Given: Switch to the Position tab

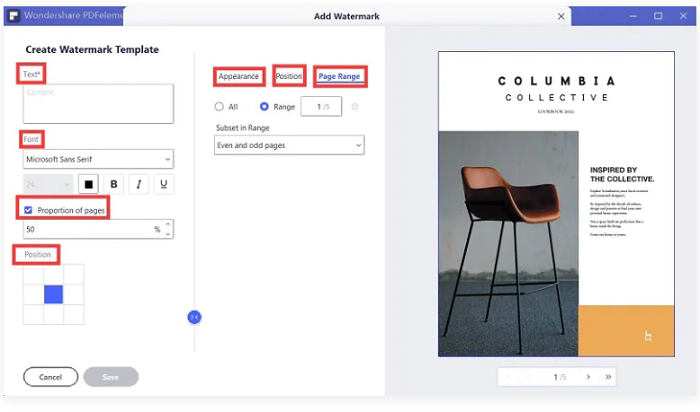Looking at the screenshot, I should (x=289, y=76).
